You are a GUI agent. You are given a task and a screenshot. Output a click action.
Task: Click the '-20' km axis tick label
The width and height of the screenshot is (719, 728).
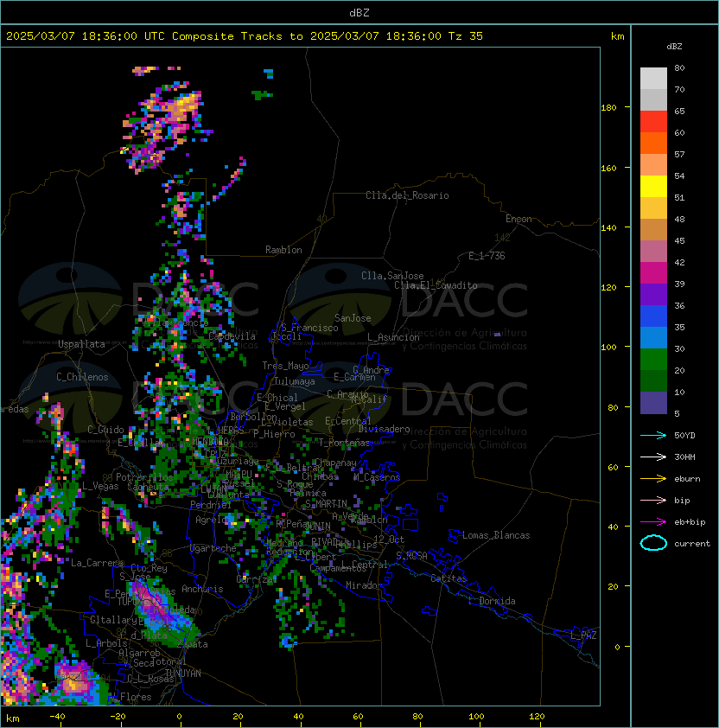click(118, 717)
